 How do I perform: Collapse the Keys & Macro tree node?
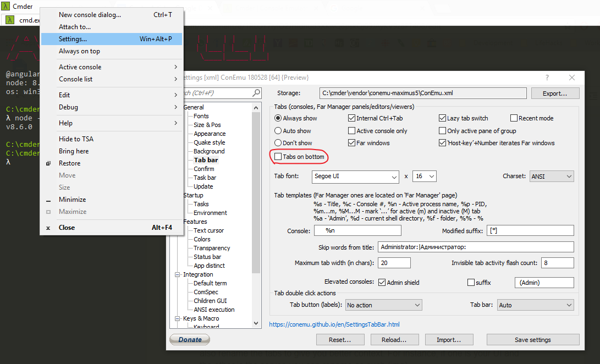177,318
